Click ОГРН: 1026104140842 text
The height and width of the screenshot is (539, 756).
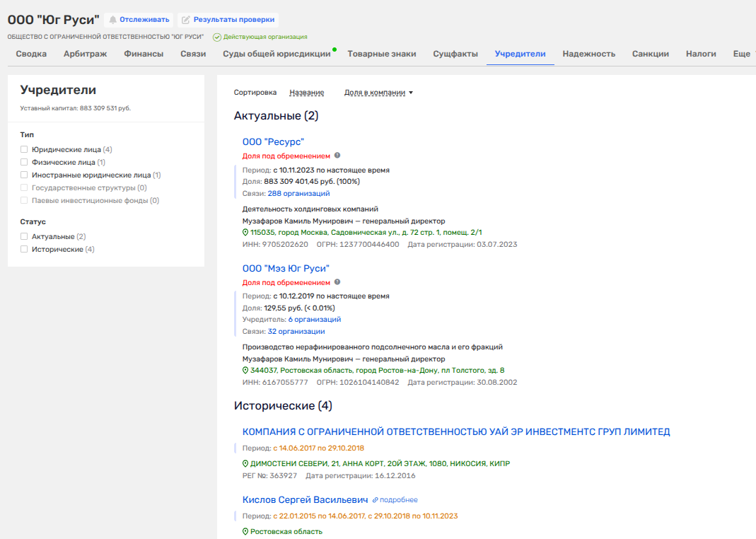pos(358,382)
